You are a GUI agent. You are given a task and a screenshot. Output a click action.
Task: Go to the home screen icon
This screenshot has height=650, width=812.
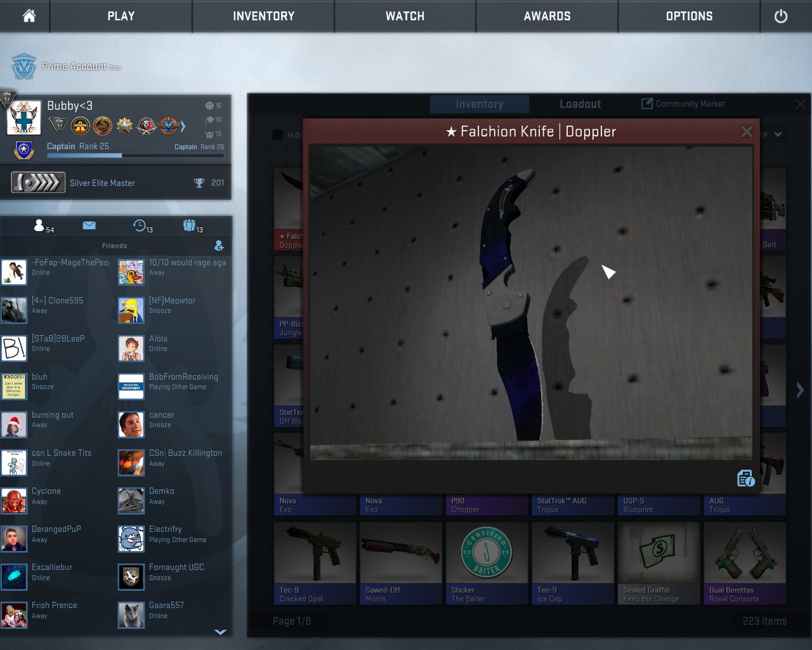tap(29, 16)
